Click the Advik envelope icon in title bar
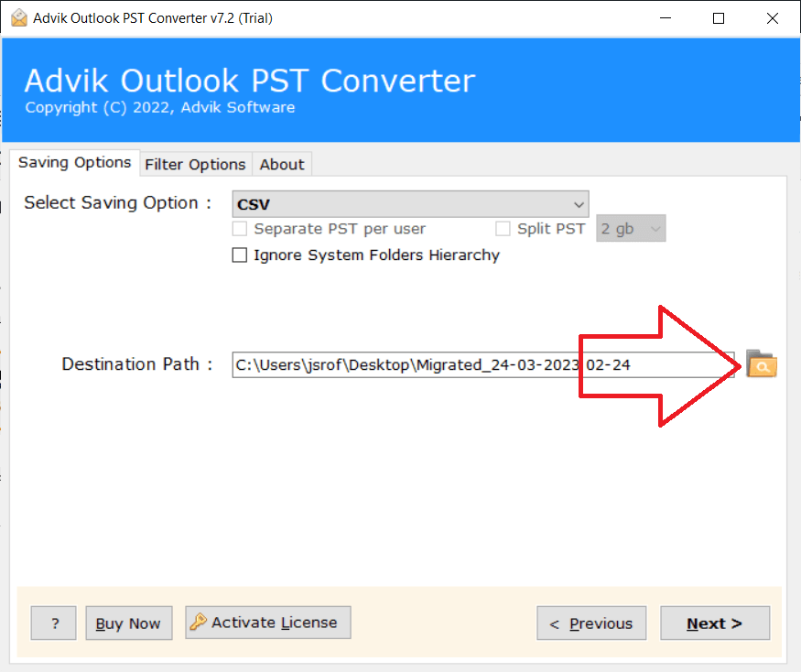801x672 pixels. 19,18
